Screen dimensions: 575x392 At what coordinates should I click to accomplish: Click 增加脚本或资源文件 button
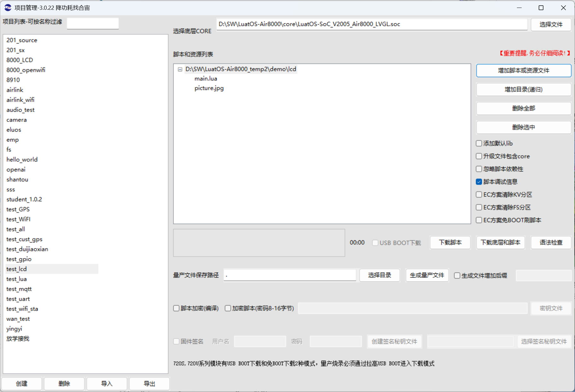point(524,70)
